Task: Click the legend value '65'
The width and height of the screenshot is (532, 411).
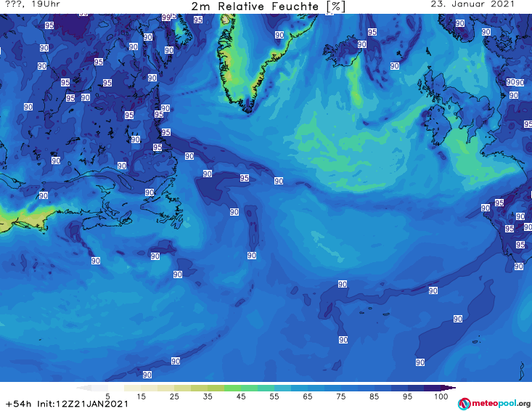Action: [308, 396]
